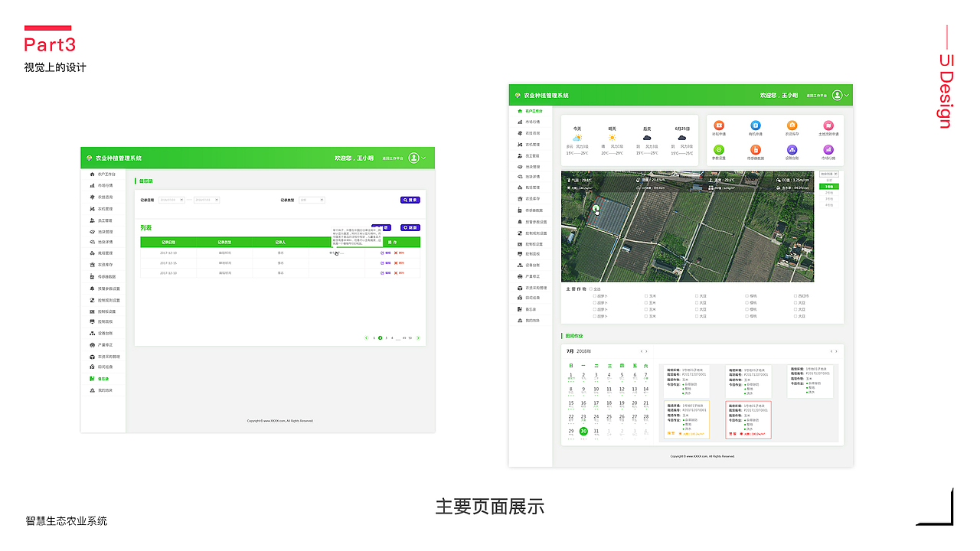Screen dimensions: 980x551
Task: Expand user menu chevron in dashboard header
Action: [847, 96]
